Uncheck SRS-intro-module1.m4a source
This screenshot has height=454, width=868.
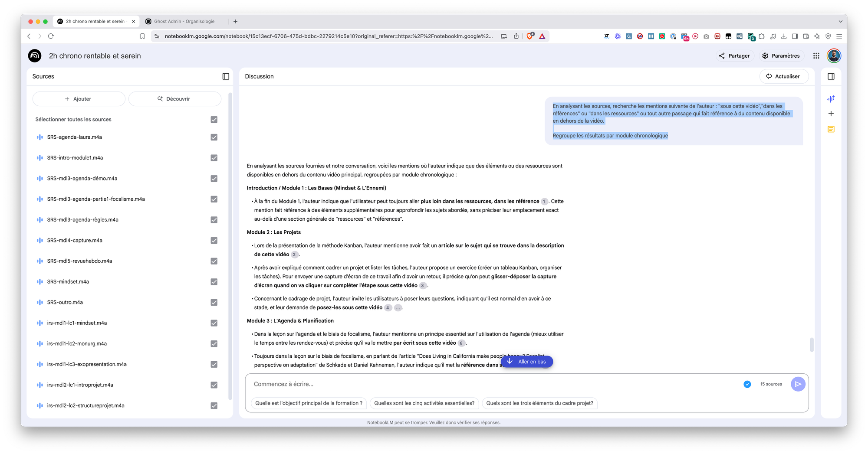click(214, 158)
